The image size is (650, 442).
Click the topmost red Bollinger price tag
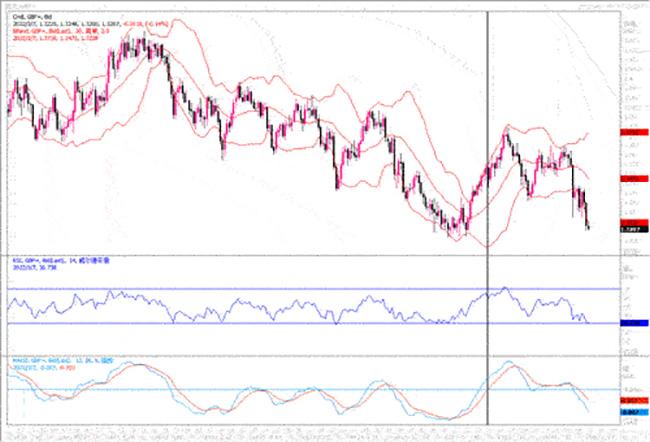pyautogui.click(x=630, y=132)
